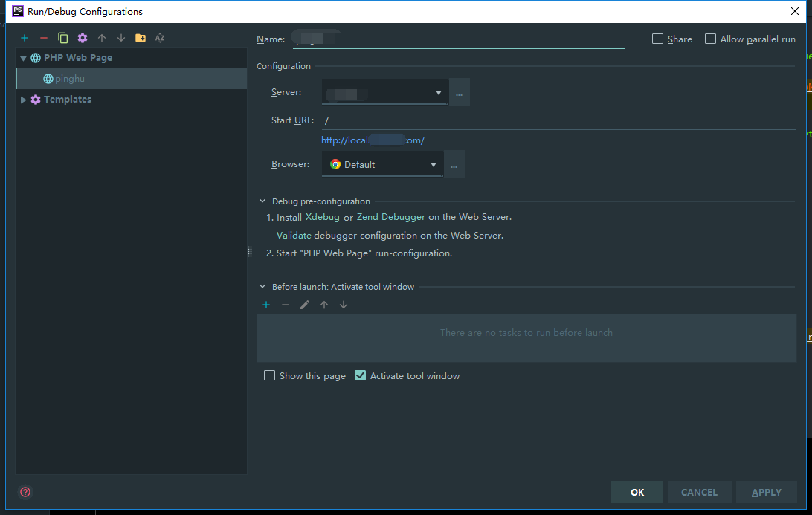Open the Server dropdown

click(384, 92)
